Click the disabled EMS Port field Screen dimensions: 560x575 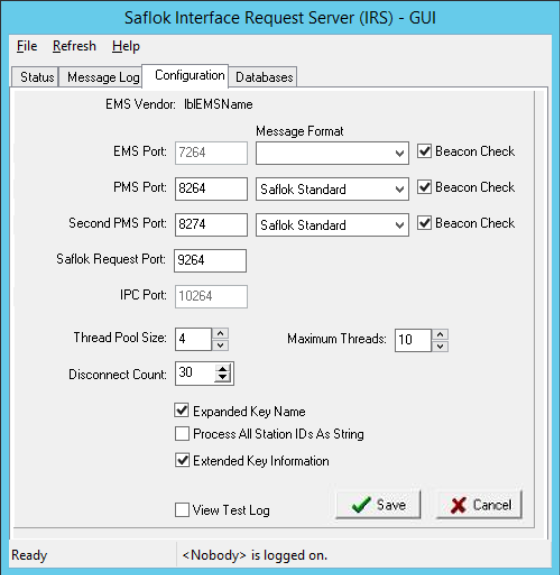pyautogui.click(x=211, y=153)
